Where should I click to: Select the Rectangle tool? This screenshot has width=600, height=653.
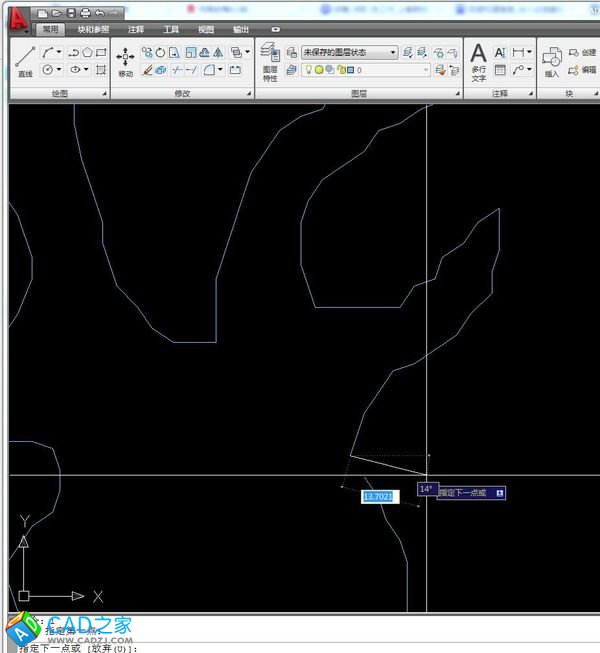[101, 52]
